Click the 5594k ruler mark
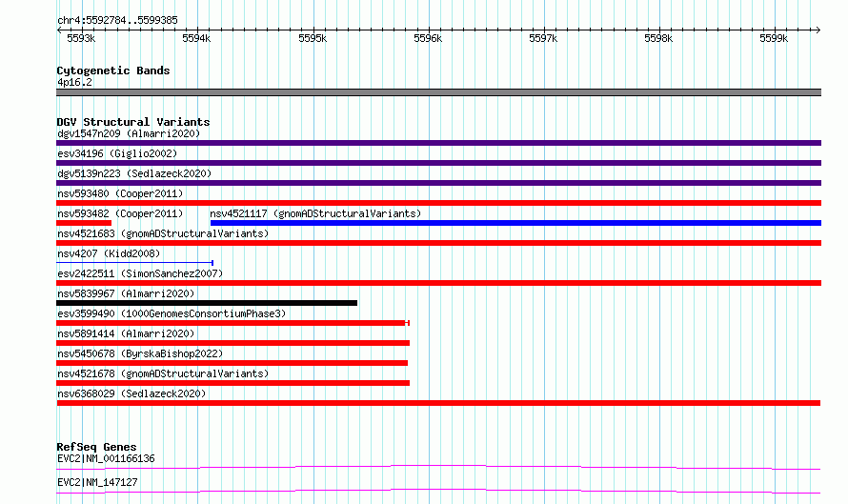Image resolution: width=848 pixels, height=504 pixels. point(196,38)
